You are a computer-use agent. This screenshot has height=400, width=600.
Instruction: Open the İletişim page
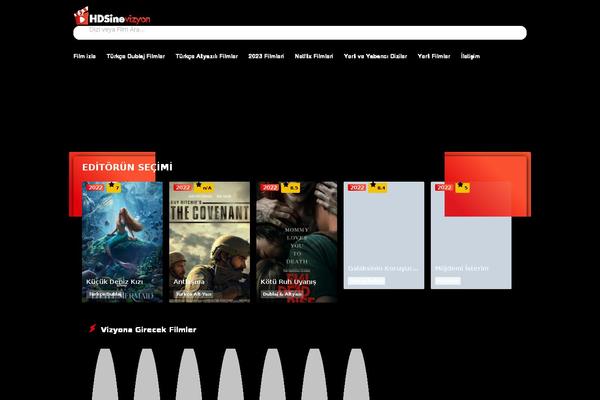pos(470,56)
